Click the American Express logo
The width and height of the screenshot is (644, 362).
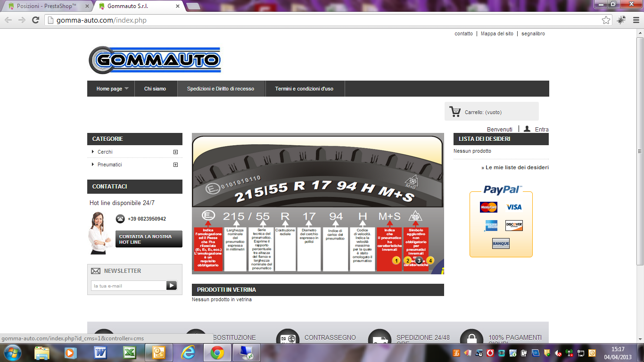click(x=491, y=226)
